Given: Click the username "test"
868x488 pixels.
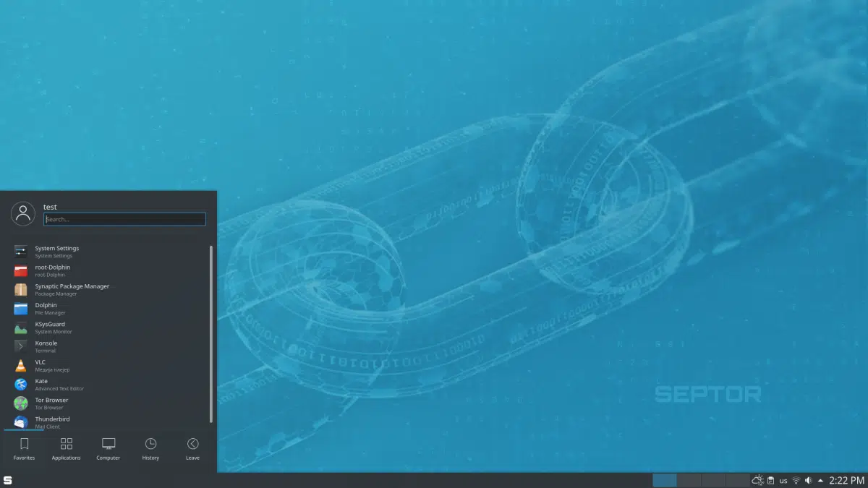Looking at the screenshot, I should tap(50, 207).
